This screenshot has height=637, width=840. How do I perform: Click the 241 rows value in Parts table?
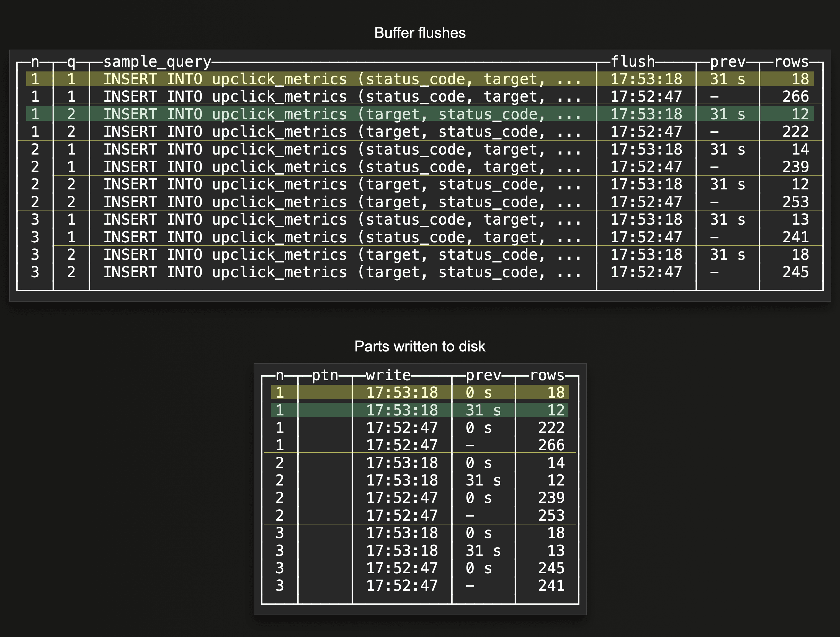pos(551,586)
